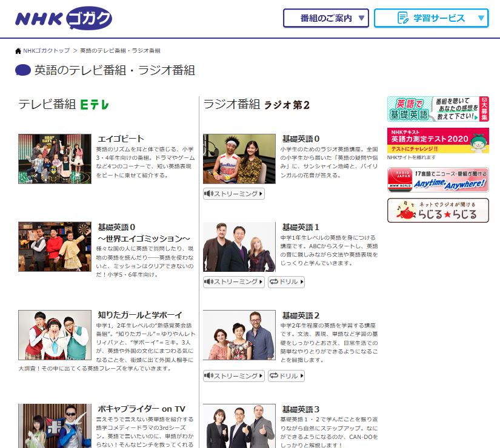Go to NHKゴガクトップ breadcrumb link
Viewport: 500px width, 448px height.
46,51
